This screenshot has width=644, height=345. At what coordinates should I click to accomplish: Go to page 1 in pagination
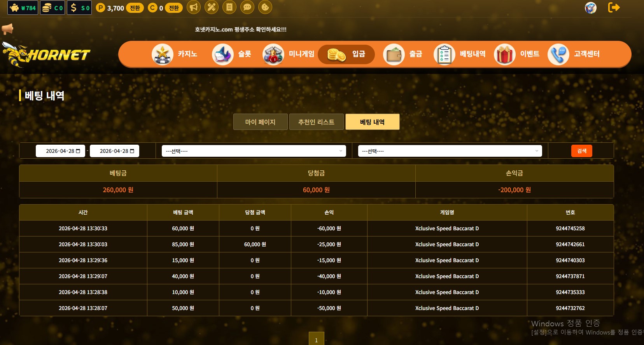316,340
